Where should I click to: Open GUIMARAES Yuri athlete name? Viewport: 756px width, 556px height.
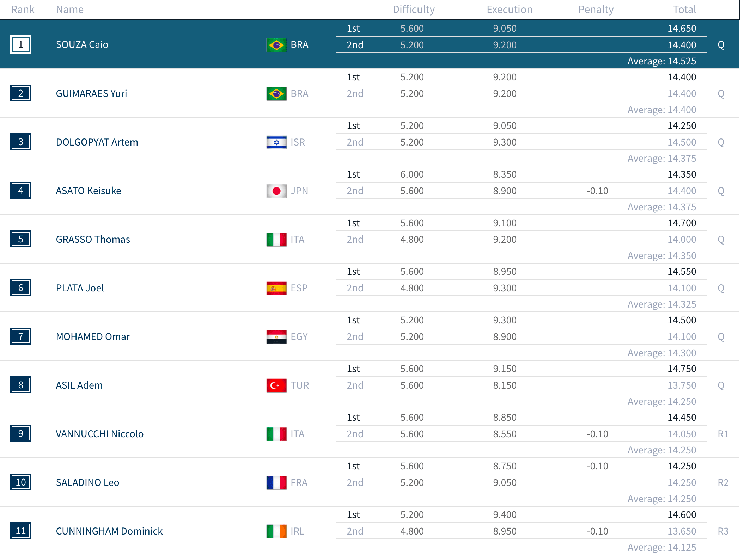coord(91,93)
